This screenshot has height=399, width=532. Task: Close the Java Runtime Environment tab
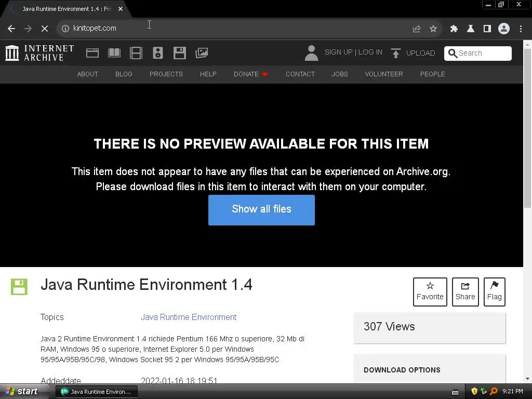pos(121,9)
